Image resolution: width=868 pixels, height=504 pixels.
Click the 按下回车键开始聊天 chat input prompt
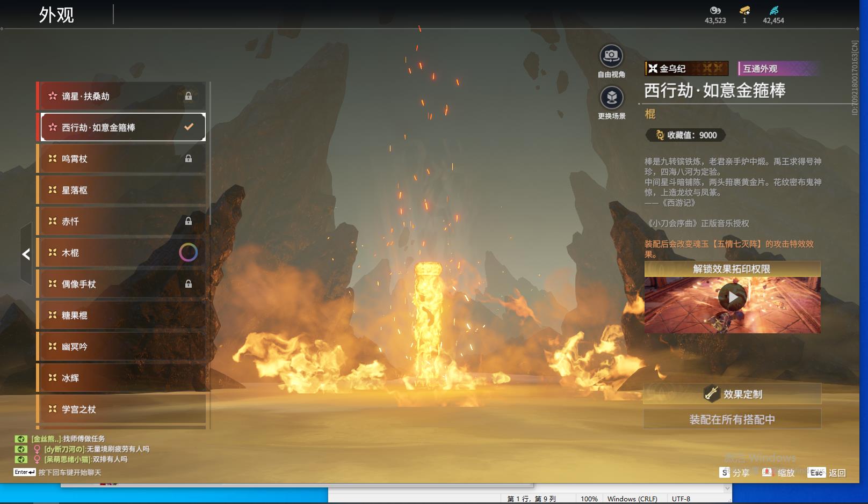pos(70,472)
